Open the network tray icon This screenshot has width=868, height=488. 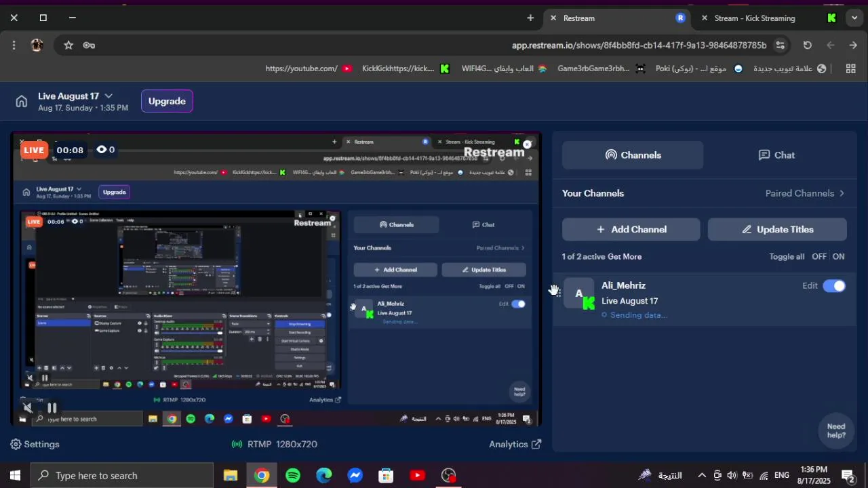point(764,476)
